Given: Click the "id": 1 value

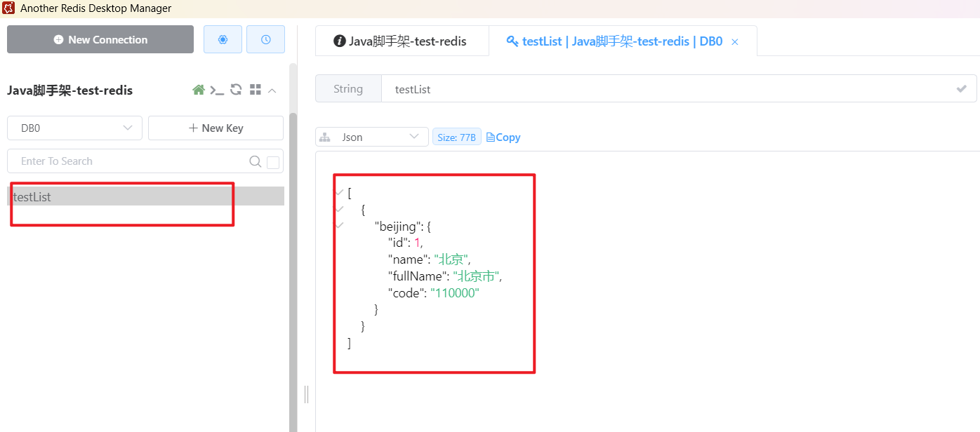Looking at the screenshot, I should [x=417, y=243].
